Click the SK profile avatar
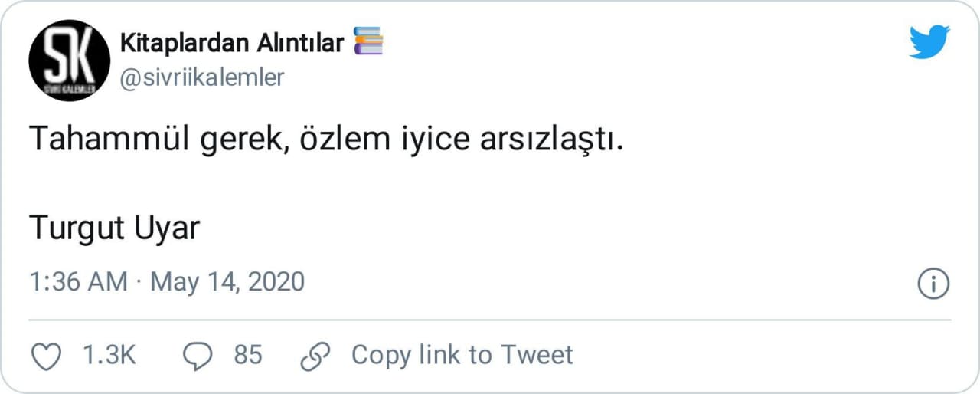Screen dimensions: 980x394 pos(70,61)
